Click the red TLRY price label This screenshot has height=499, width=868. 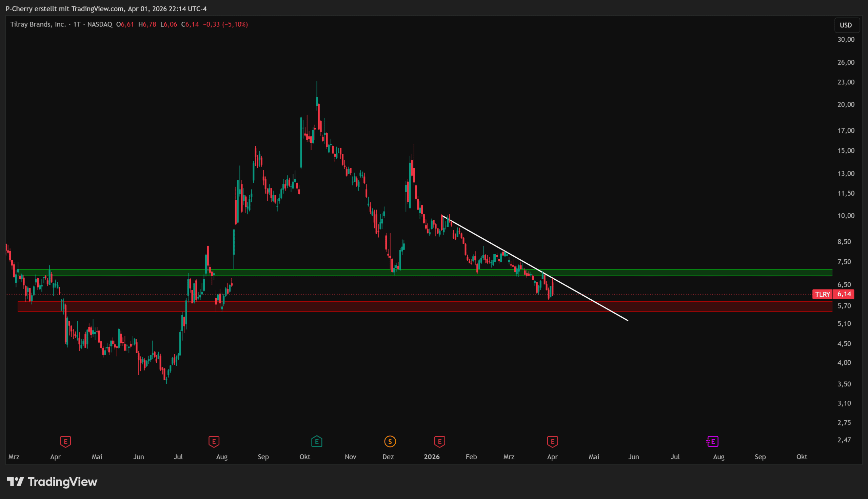822,294
